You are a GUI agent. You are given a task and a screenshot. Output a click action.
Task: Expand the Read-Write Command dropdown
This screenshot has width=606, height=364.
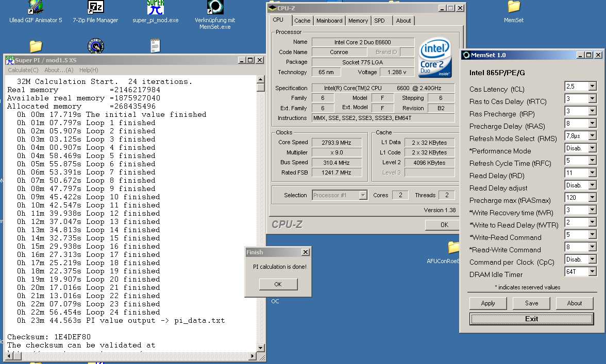592,247
